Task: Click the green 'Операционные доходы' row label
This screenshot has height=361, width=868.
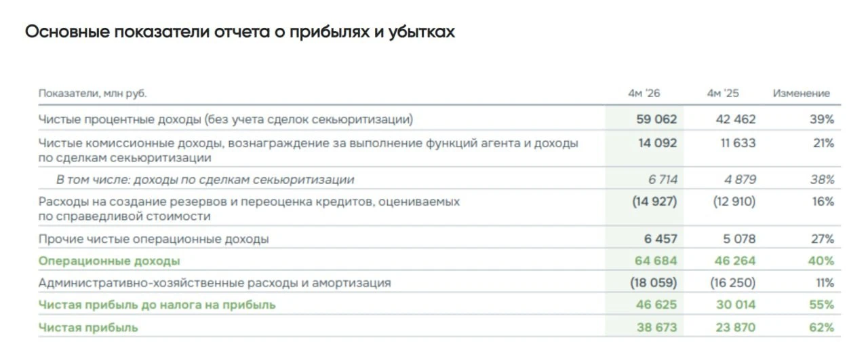Action: click(x=109, y=261)
